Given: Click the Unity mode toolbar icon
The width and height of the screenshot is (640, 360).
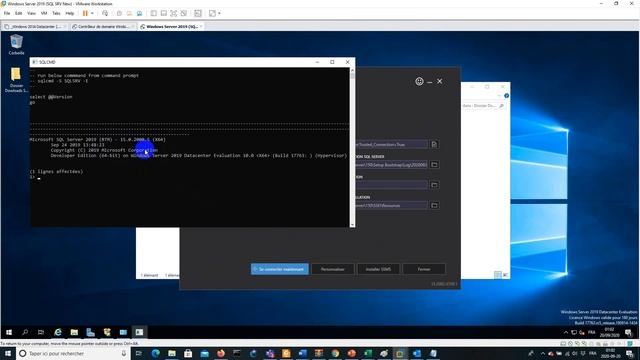Looking at the screenshot, I should click(184, 13).
